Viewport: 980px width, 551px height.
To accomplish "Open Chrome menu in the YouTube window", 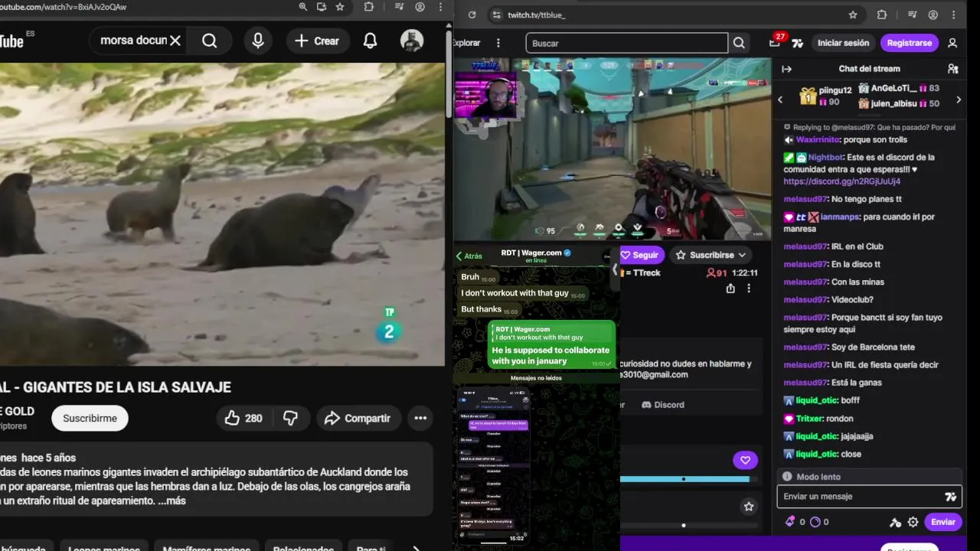I will (x=441, y=7).
